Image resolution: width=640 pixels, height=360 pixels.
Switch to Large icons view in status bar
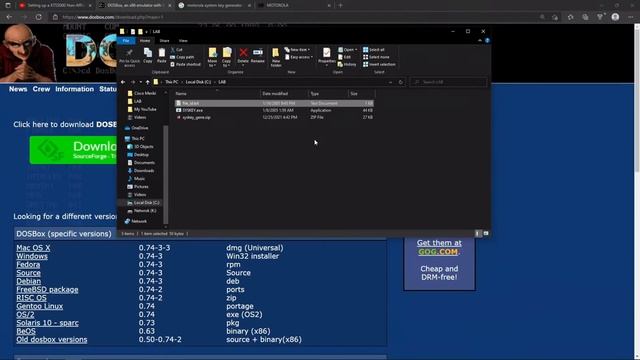coord(486,233)
